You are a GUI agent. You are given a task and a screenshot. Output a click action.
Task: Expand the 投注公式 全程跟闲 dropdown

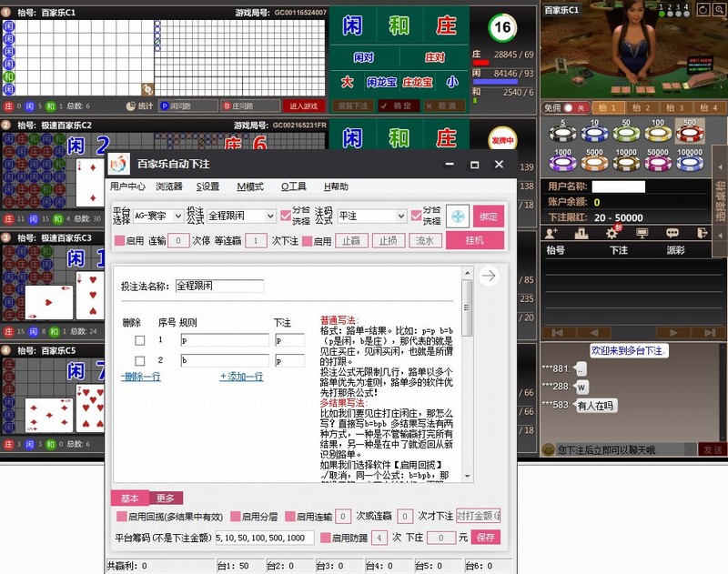click(241, 217)
